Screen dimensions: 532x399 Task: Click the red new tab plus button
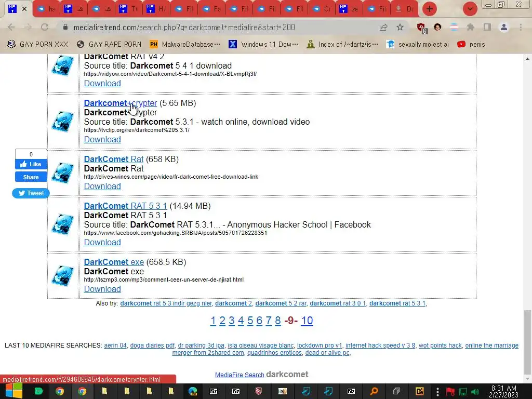(430, 9)
